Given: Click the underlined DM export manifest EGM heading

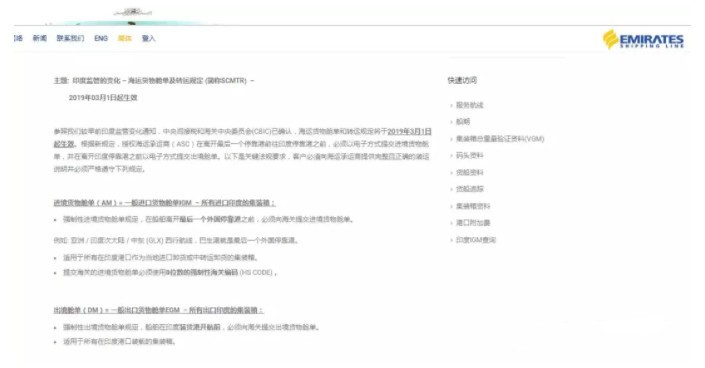Looking at the screenshot, I should click(x=159, y=310).
